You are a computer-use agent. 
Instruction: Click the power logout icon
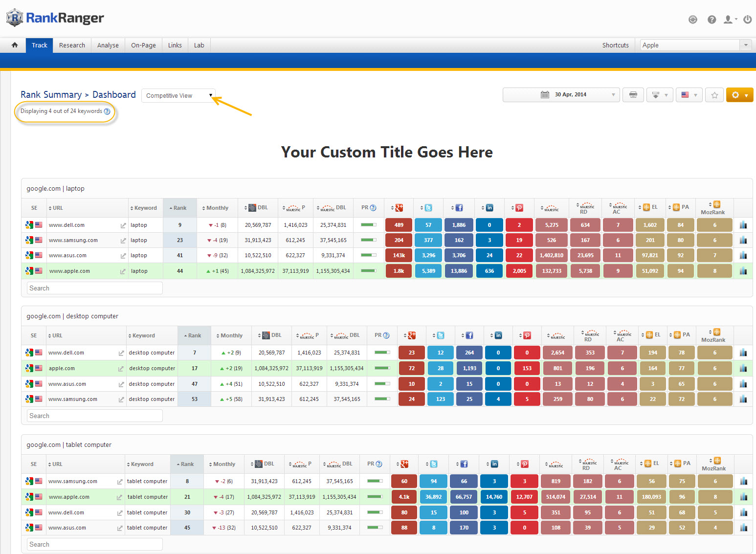[747, 20]
